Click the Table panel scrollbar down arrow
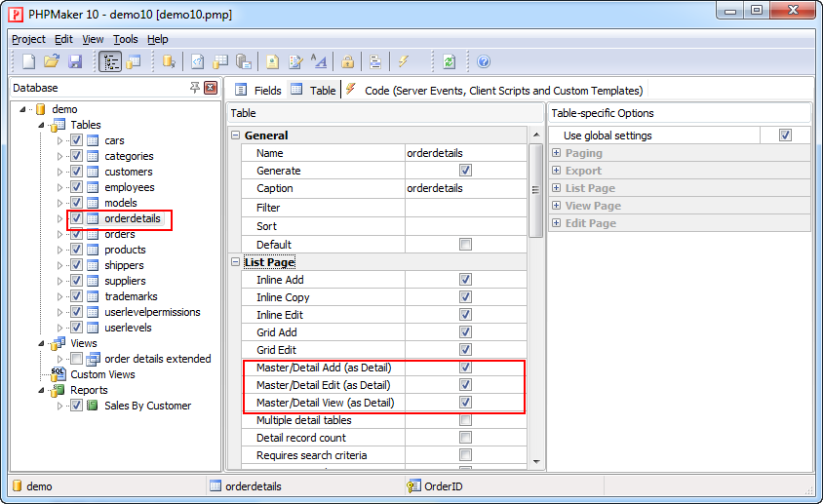Screen dimensions: 823x504 (536, 461)
